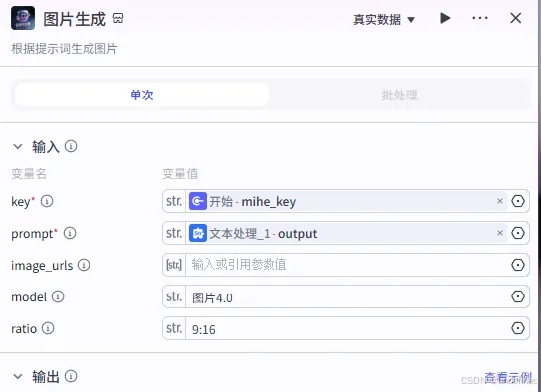The width and height of the screenshot is (541, 392).
Task: Click the str type label for ratio
Action: 174,328
